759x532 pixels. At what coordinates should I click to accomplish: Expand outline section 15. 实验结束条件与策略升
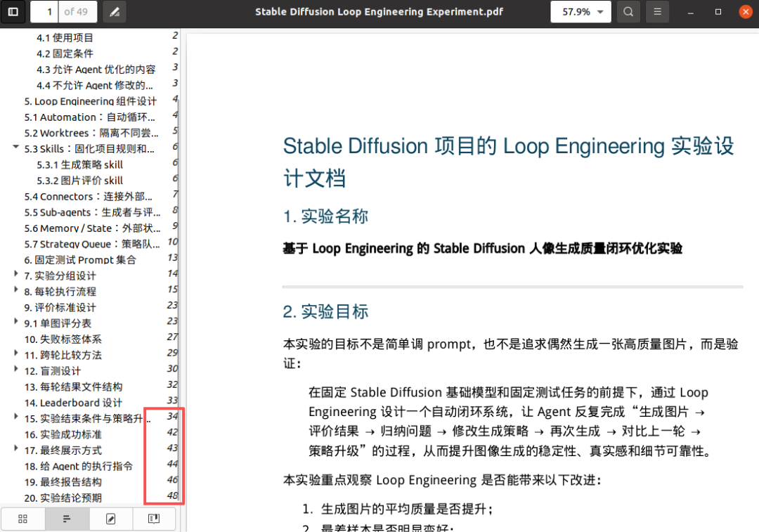[16, 417]
